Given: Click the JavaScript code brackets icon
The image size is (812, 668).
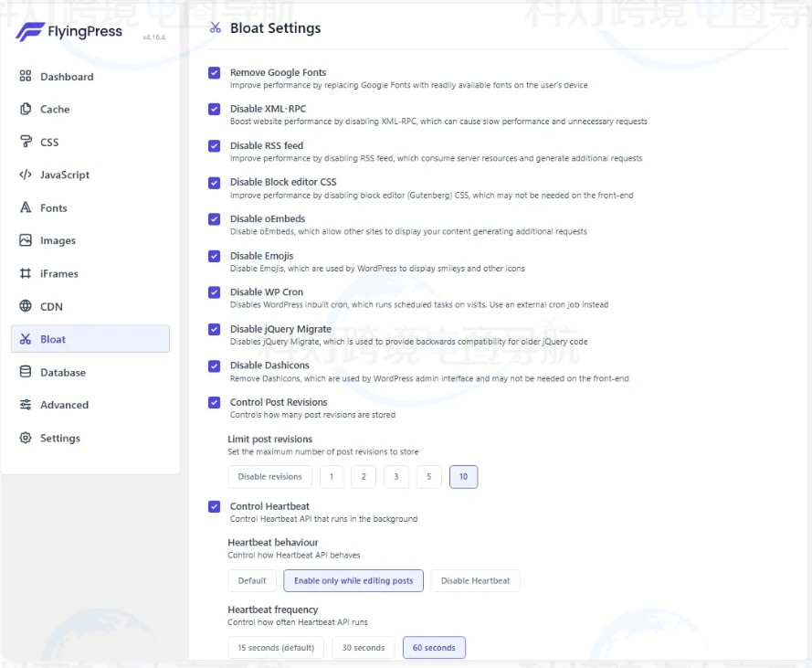Looking at the screenshot, I should tap(26, 175).
